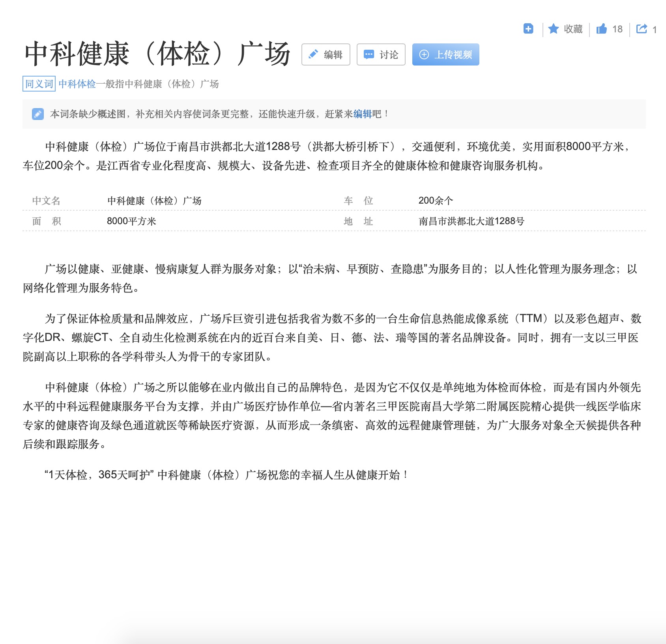666x644 pixels.
Task: Open the 讨论 discussion section
Action: click(380, 54)
